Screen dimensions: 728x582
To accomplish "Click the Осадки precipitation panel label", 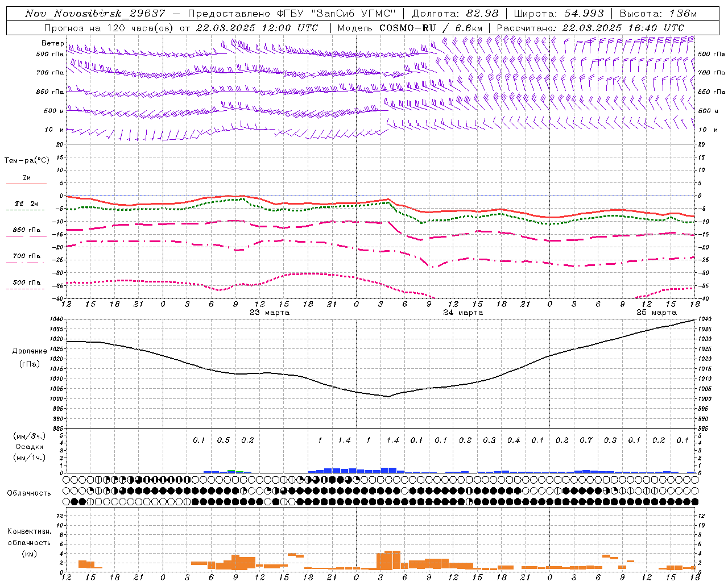I will [29, 447].
